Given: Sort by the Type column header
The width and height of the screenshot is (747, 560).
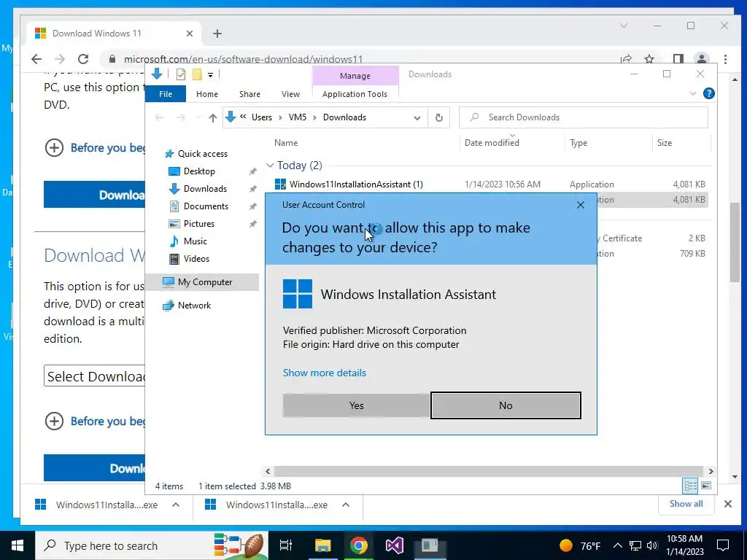Looking at the screenshot, I should 578,143.
